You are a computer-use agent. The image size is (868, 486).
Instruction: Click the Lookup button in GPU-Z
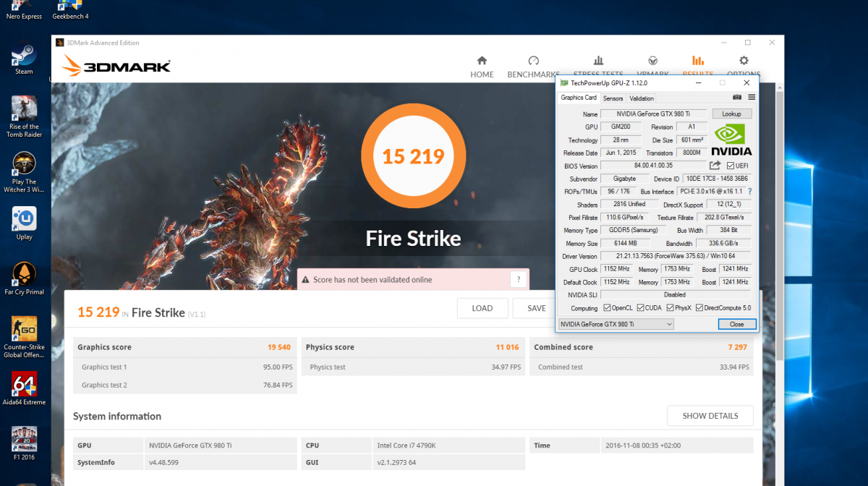pyautogui.click(x=732, y=114)
